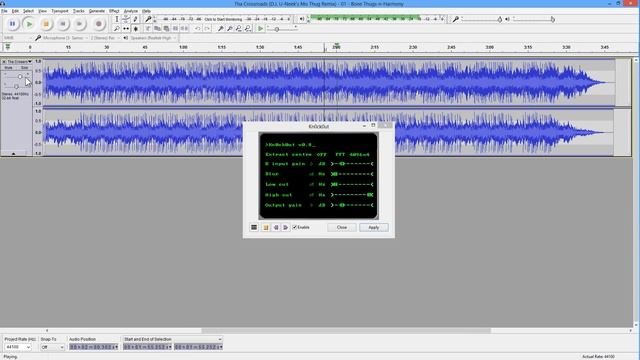Viewport: 640px width, 360px height.
Task: Click the Fit Selection zoom icon
Action: pos(238,29)
